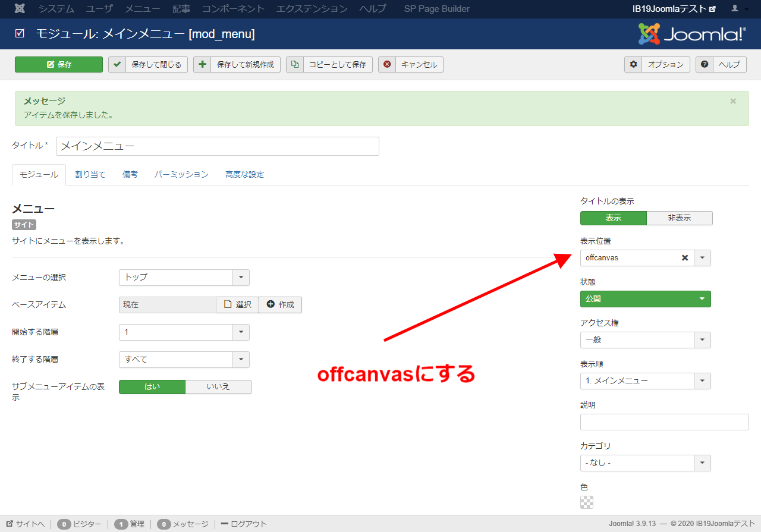Switch to the 割り当て tab
Image resolution: width=761 pixels, height=532 pixels.
(90, 175)
